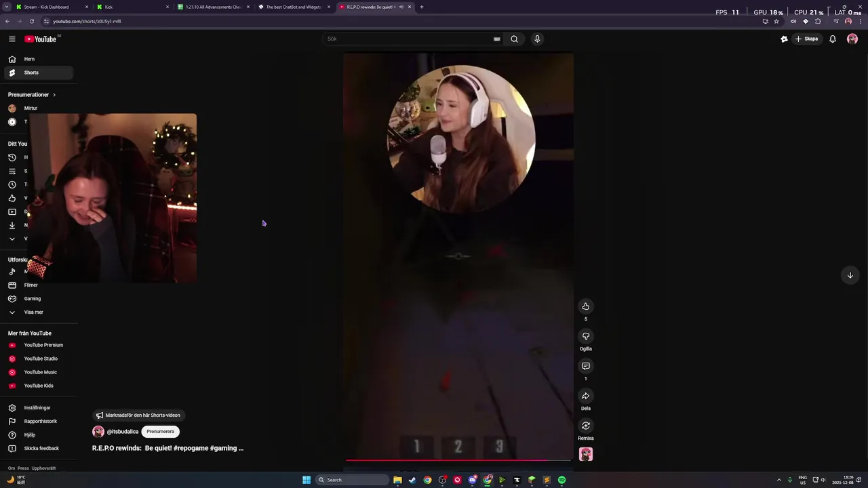This screenshot has width=868, height=488.
Task: Bookmark this page with the star
Action: 776,21
